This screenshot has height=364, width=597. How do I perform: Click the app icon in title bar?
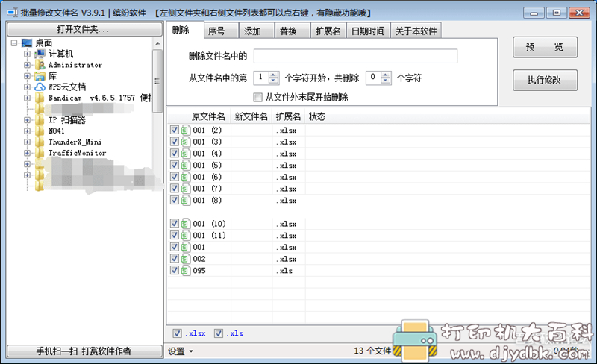[x=13, y=13]
